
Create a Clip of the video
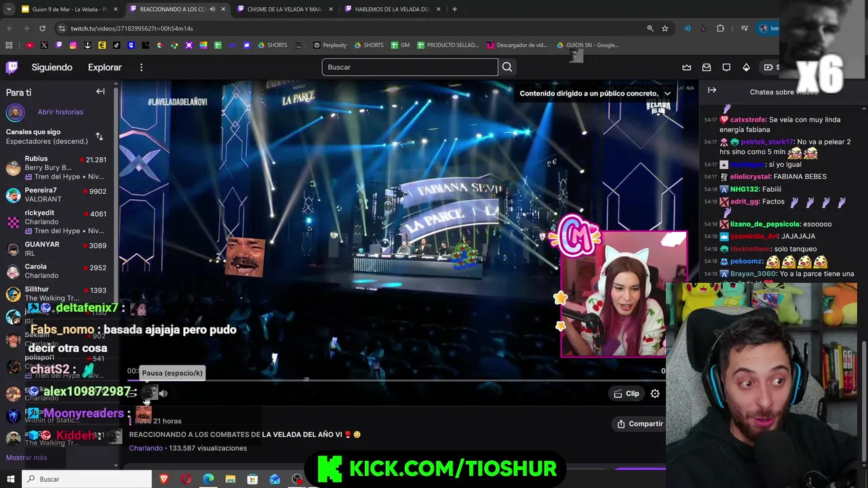627,394
